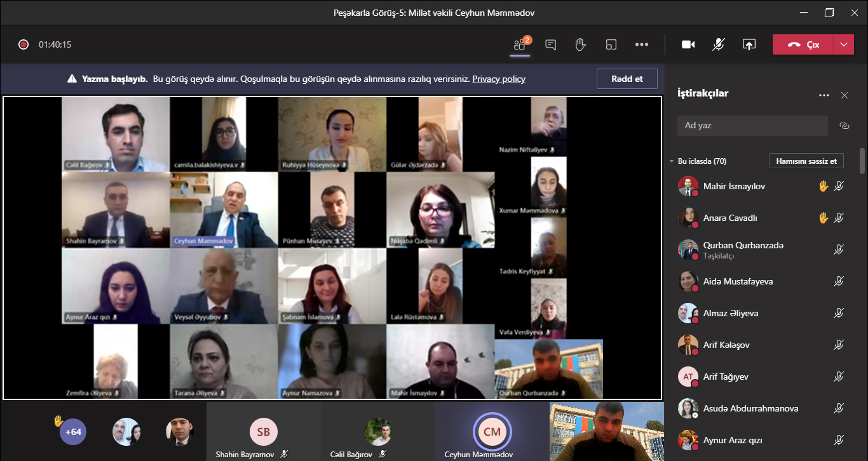Click the share content tray icon
Screen dimensions: 868x461
point(749,44)
